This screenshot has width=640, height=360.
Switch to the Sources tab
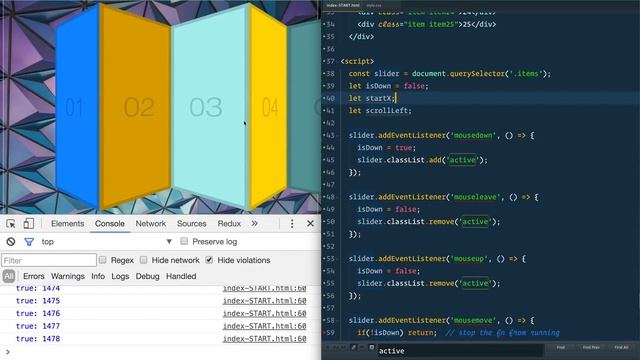191,224
